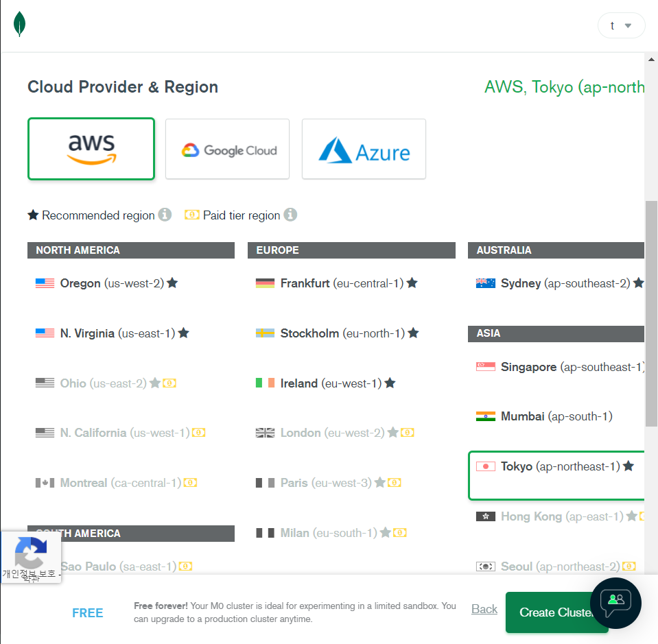Click the Create Cluster button
The width and height of the screenshot is (658, 644).
click(x=556, y=612)
